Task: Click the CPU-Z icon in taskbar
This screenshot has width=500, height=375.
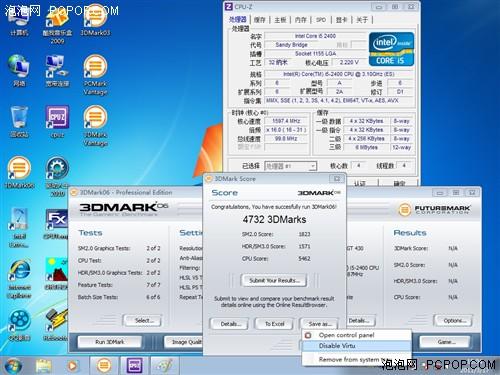Action: pos(134,366)
